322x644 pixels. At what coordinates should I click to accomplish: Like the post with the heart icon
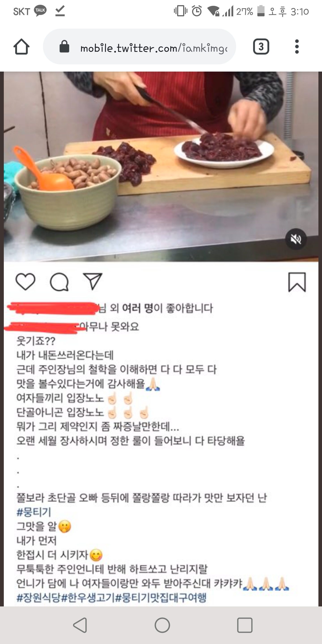coord(25,282)
